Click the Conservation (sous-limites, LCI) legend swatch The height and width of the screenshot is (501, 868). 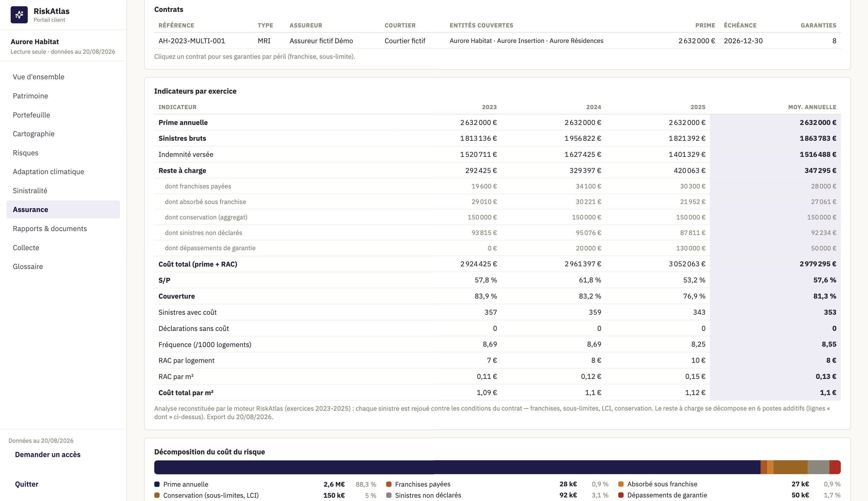click(x=157, y=495)
